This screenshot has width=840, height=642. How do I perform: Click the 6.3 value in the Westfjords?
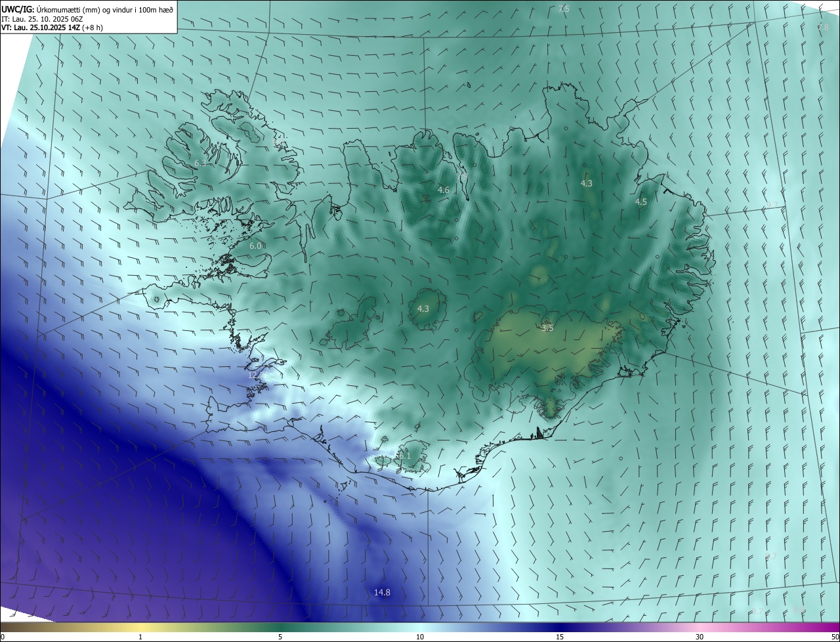point(200,163)
